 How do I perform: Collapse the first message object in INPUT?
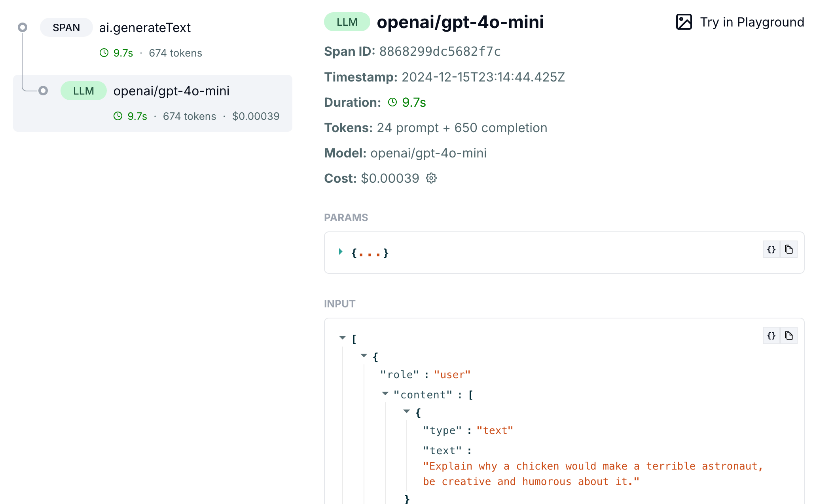[x=364, y=356]
